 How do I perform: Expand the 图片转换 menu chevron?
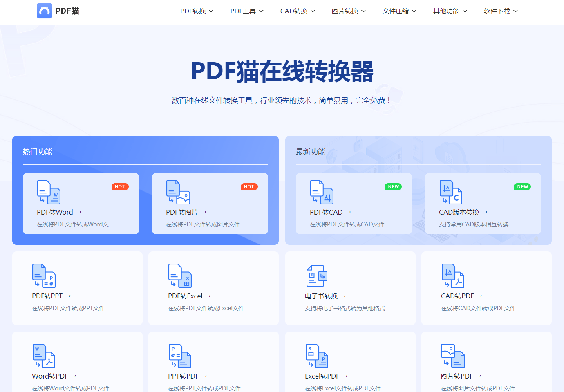(363, 11)
